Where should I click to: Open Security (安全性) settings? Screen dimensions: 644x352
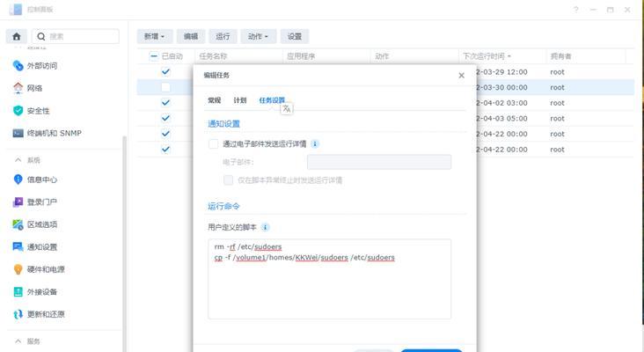pos(31,111)
